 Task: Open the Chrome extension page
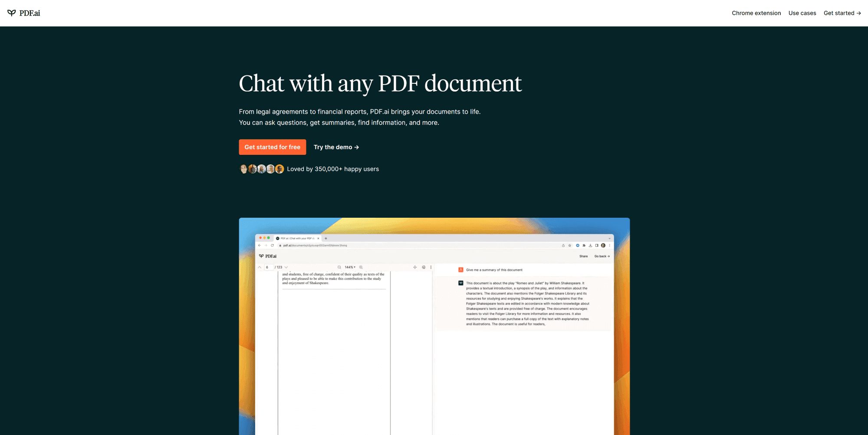756,13
